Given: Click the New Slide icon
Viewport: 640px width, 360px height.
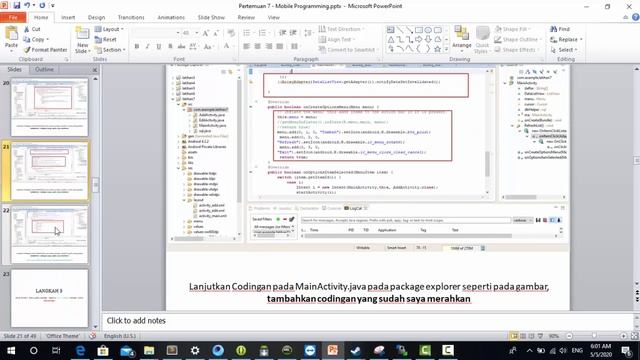Looking at the screenshot, I should pos(82,33).
